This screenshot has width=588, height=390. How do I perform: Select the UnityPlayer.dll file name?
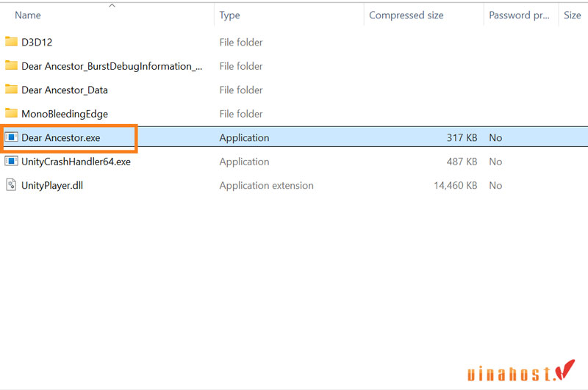(52, 186)
